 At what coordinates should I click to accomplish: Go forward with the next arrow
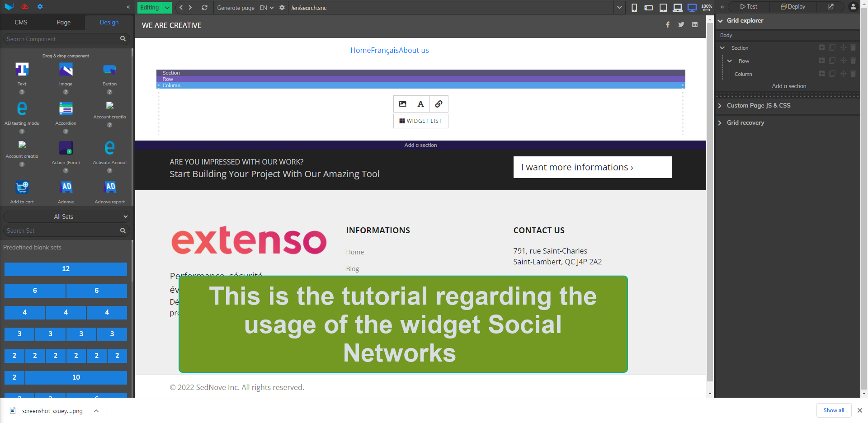[190, 8]
